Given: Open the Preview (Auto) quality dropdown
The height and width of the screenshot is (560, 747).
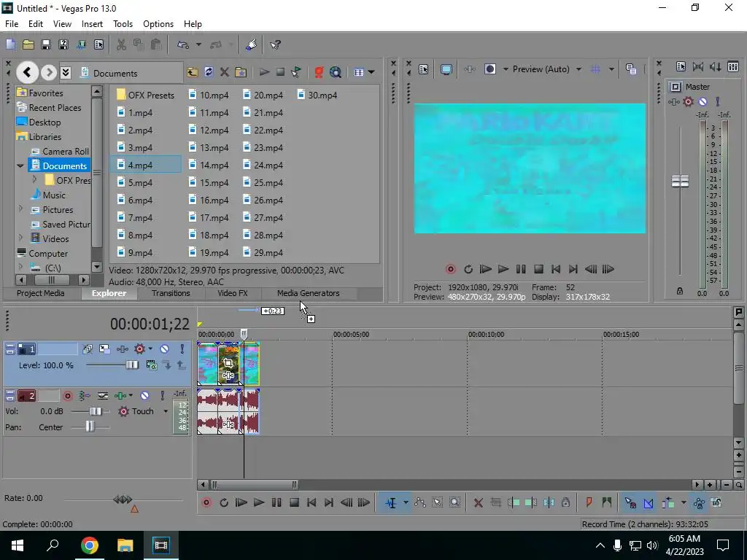Looking at the screenshot, I should pyautogui.click(x=578, y=69).
